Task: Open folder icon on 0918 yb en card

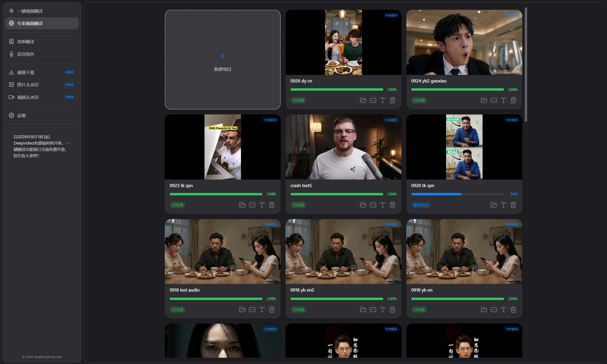Action: click(484, 310)
